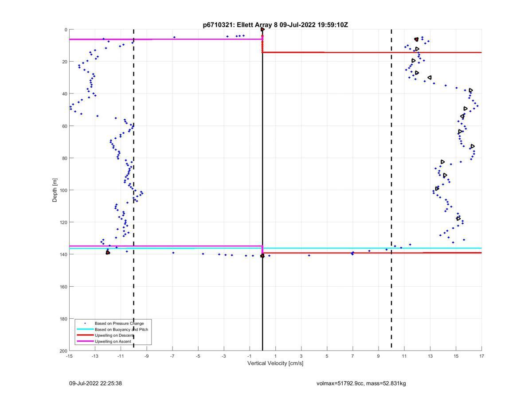Click the red marker near 12 cm/s at 6 m

(416, 39)
